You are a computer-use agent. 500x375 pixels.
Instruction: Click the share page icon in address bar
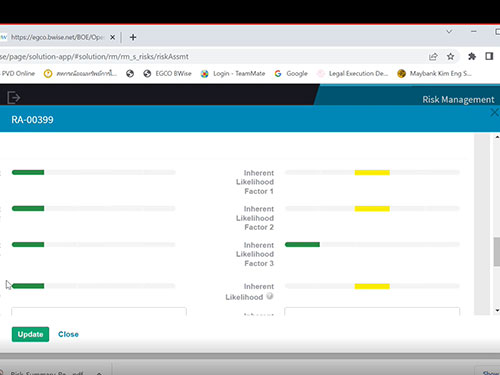(433, 57)
